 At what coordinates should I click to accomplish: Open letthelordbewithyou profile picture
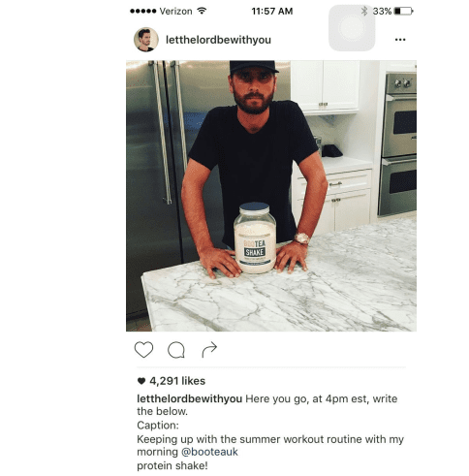pyautogui.click(x=146, y=40)
